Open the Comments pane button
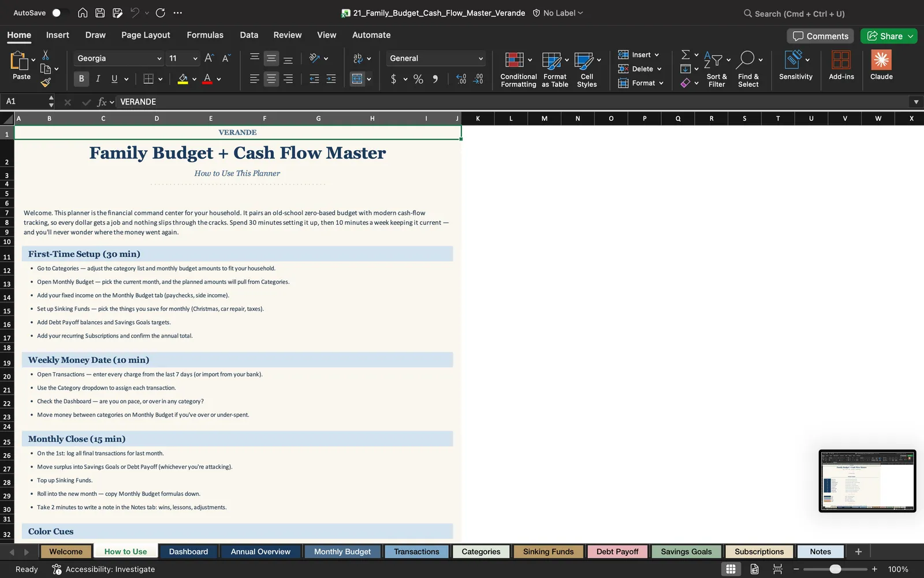The width and height of the screenshot is (924, 578). tap(820, 36)
